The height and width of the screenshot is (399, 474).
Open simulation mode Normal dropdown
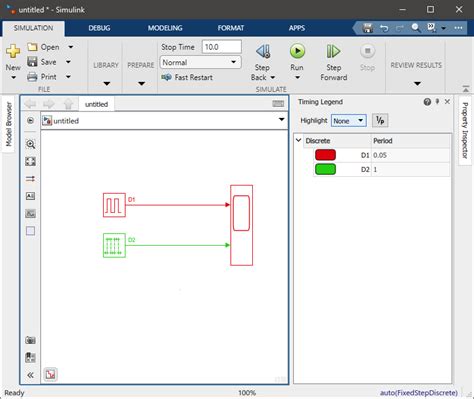[x=201, y=62]
